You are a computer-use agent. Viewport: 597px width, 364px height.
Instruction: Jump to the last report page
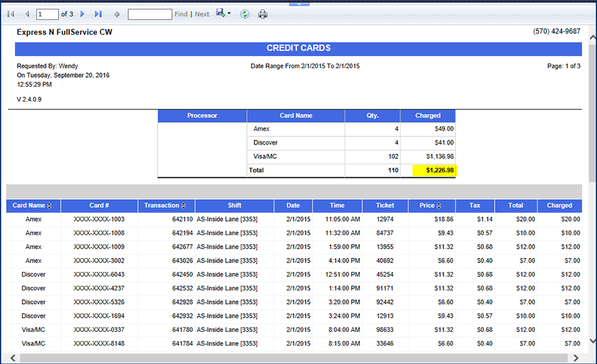pos(98,14)
